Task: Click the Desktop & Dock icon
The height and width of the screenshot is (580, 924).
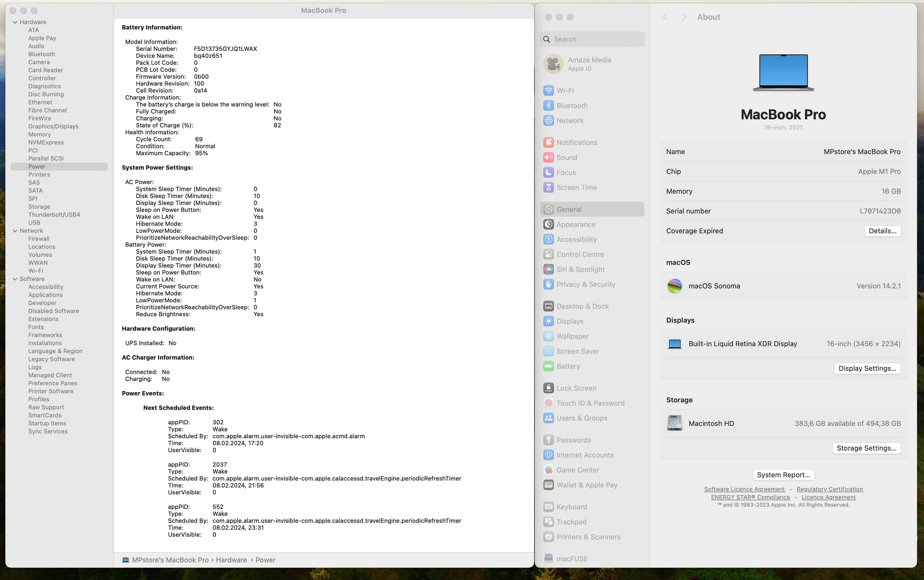Action: (548, 306)
